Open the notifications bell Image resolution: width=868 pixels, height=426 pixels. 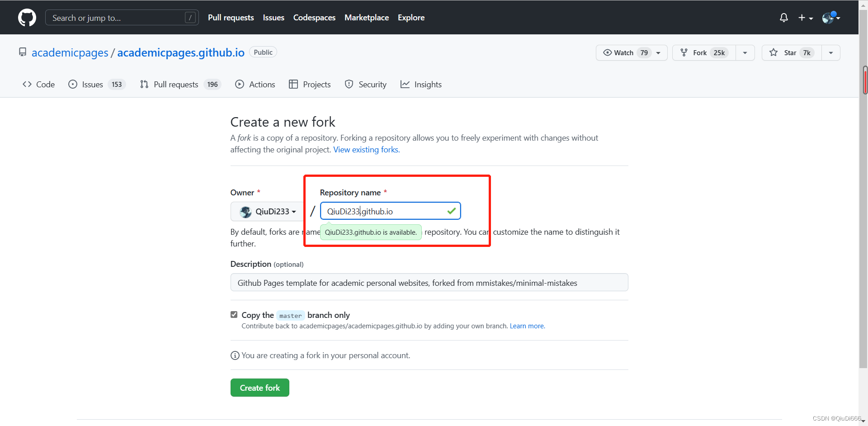[x=784, y=18]
